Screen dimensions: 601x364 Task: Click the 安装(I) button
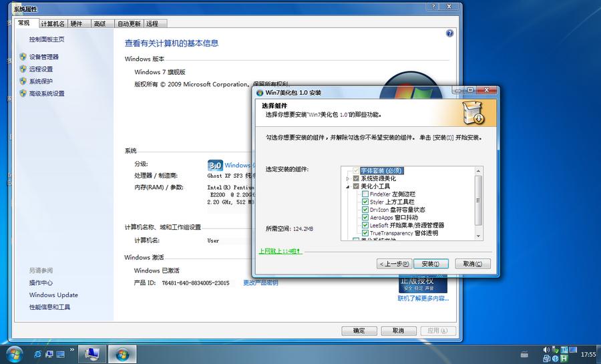tap(431, 264)
